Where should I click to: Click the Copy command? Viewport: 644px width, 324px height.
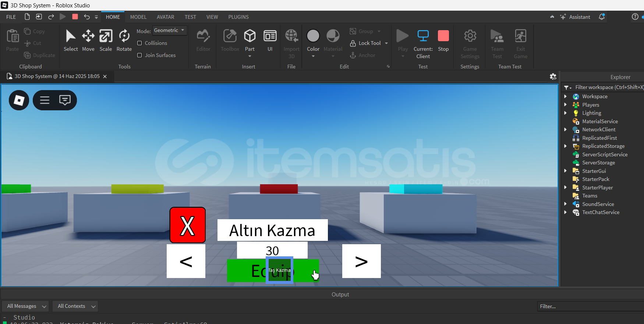tap(35, 31)
